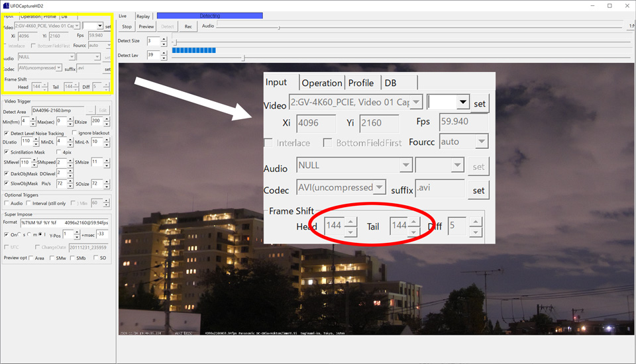Click the Preview button
The image size is (636, 364).
point(146,26)
